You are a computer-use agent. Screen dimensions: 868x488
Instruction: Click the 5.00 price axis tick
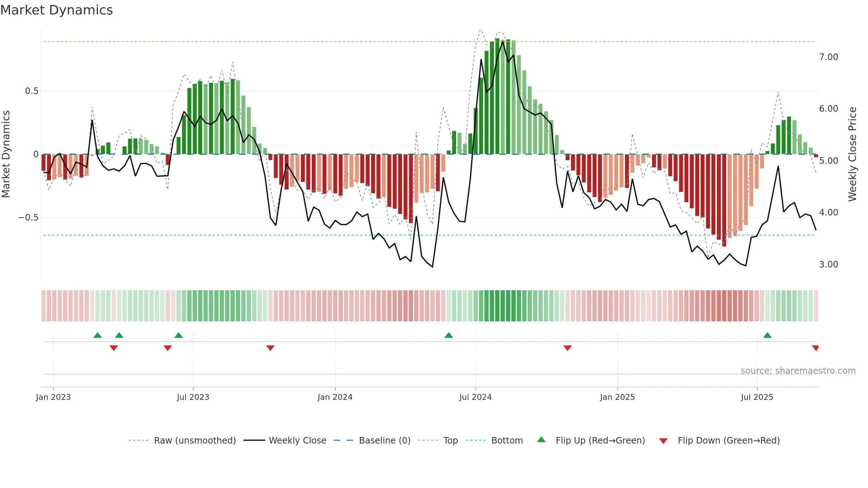[x=829, y=161]
